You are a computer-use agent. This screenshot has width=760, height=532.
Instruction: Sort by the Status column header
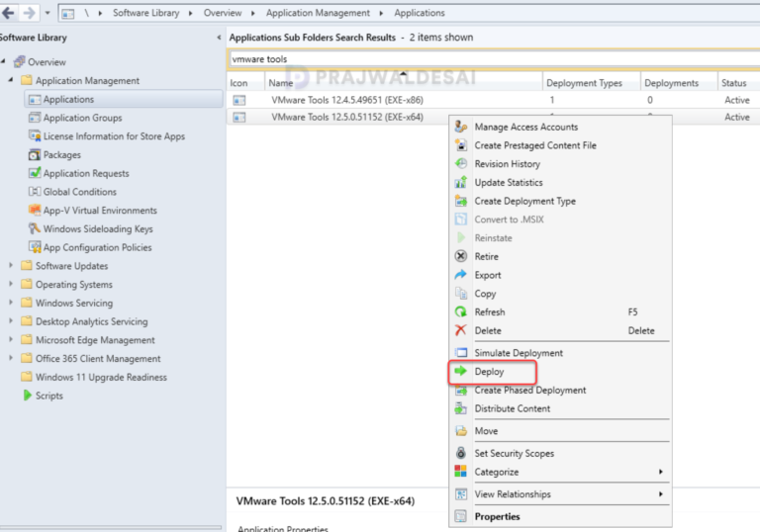[738, 83]
